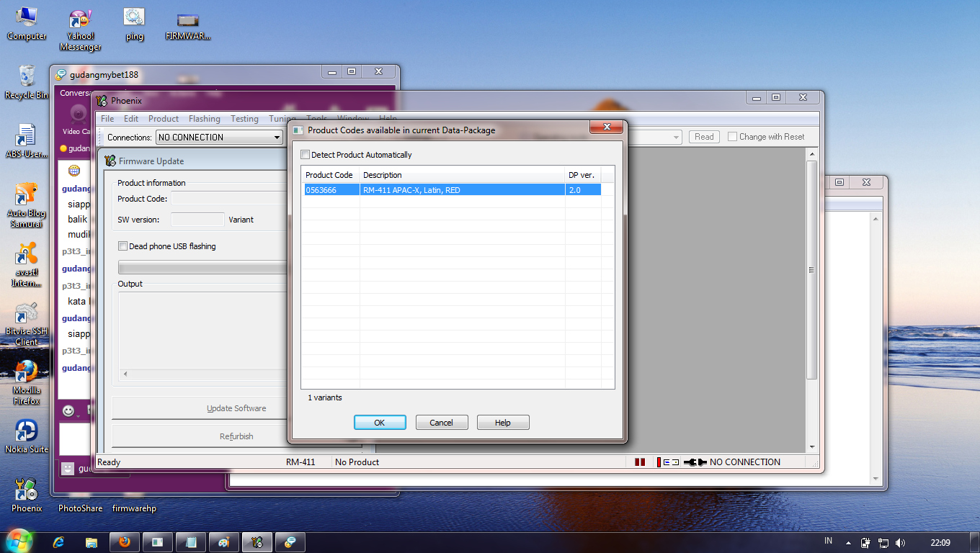The width and height of the screenshot is (980, 553).
Task: Sort by Product Code column header
Action: (x=330, y=175)
